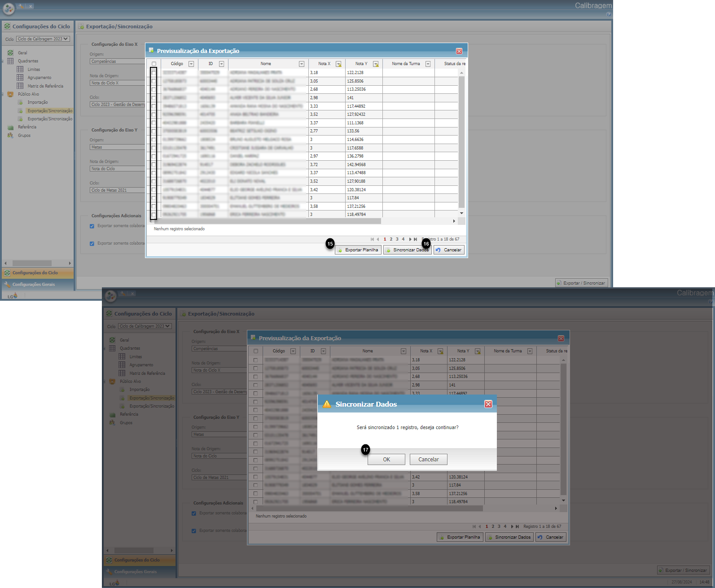Select Público Alvo icon in lower screenshot
The width and height of the screenshot is (715, 588).
coord(112,382)
